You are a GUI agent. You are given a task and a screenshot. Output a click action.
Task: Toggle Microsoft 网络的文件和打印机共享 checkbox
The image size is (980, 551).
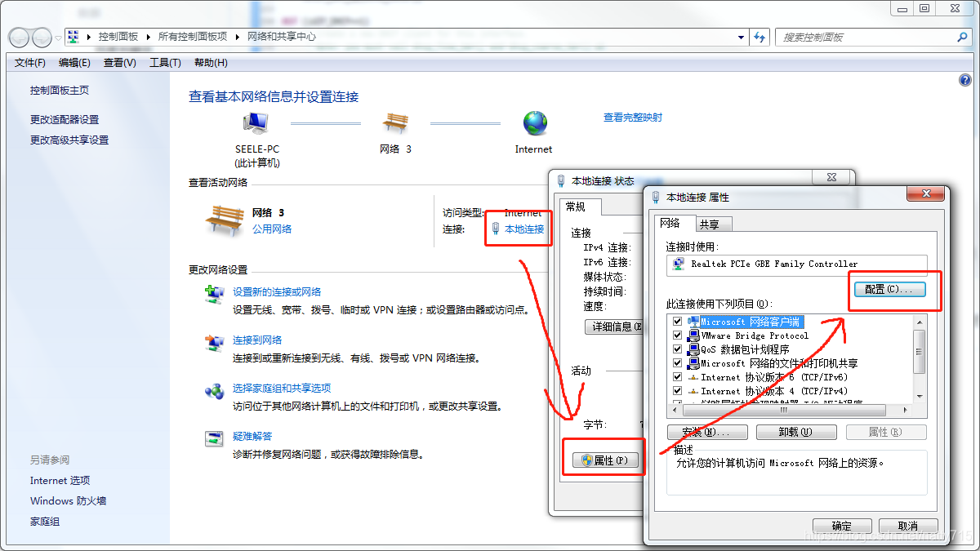[x=677, y=363]
